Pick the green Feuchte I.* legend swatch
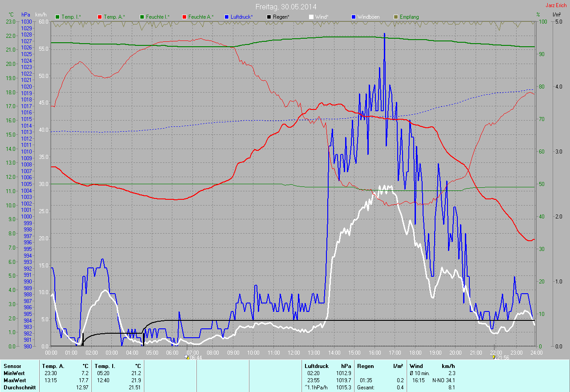Screen dimensions: 570x392 142,17
